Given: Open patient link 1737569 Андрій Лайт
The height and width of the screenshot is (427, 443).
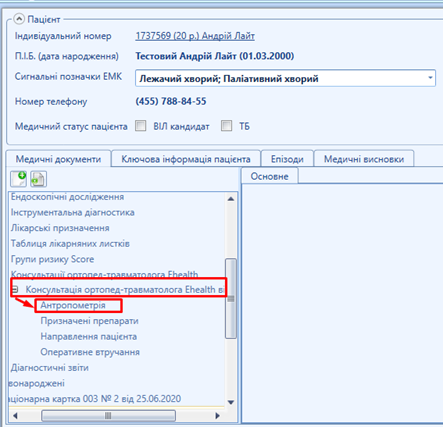Looking at the screenshot, I should 195,36.
